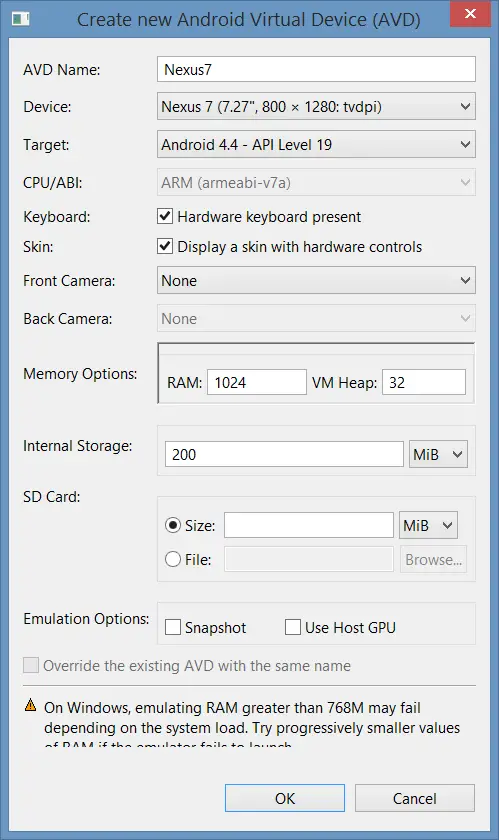Click the Cancel button
This screenshot has height=840, width=499.
tap(415, 798)
